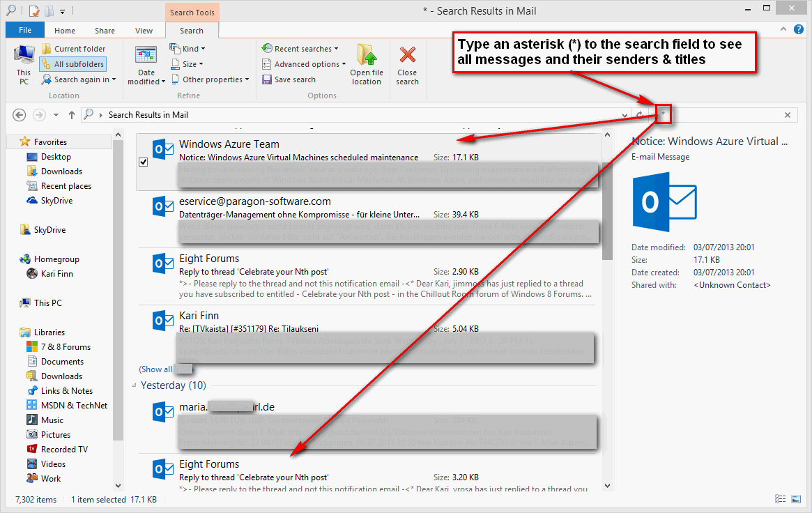Switch to the Home ribbon tab
812x513 pixels.
pos(65,31)
